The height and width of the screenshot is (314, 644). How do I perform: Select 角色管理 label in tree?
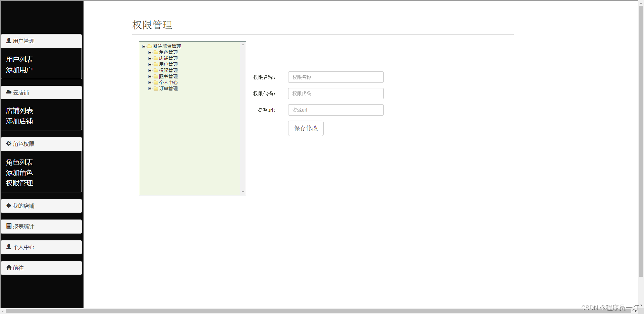168,52
